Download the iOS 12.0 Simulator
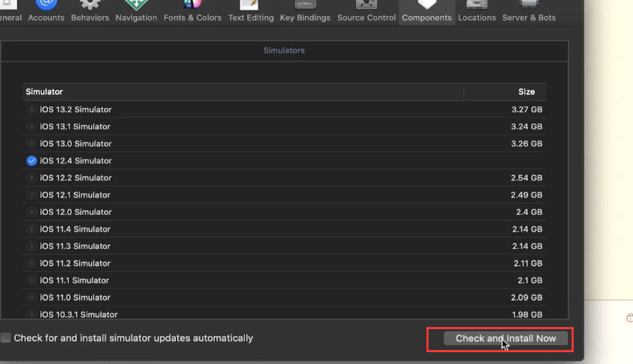Screen dimensions: 633x364 31,212
